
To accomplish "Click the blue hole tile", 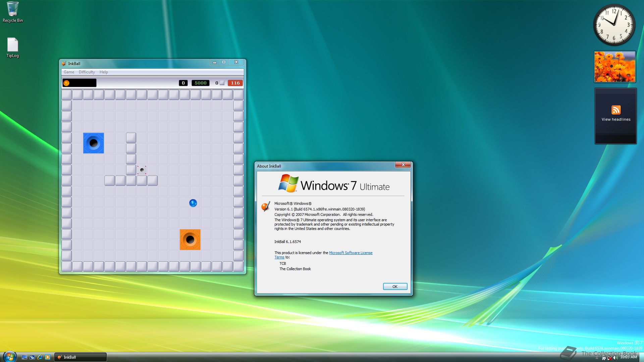I will pyautogui.click(x=94, y=143).
